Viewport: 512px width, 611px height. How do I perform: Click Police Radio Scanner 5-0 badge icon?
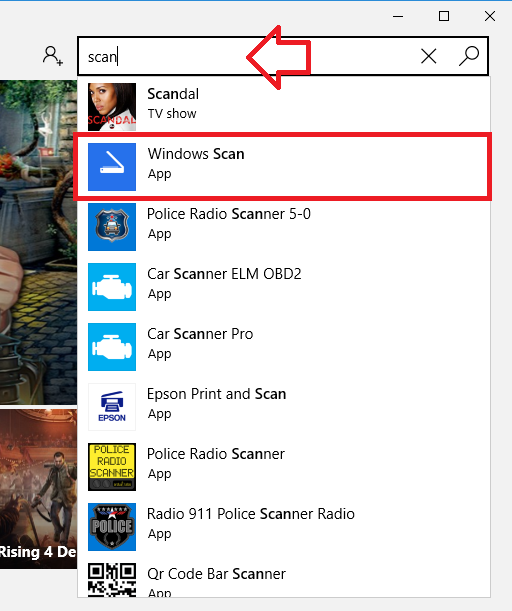tap(112, 227)
